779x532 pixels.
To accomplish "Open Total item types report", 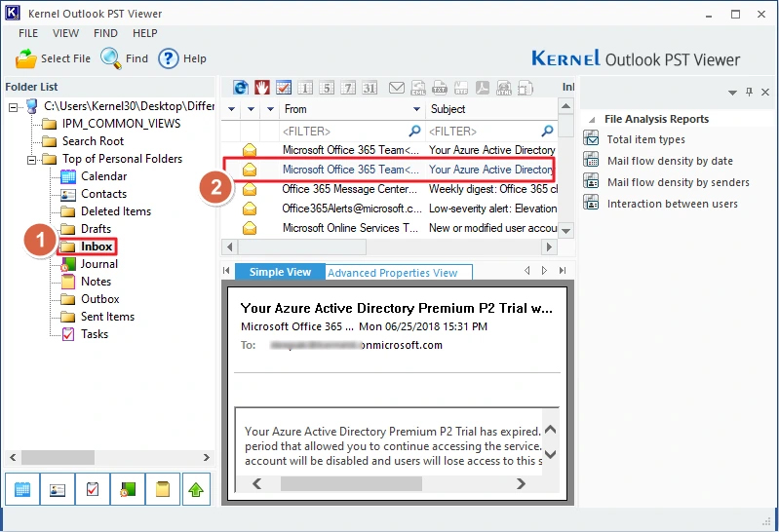I will (x=645, y=139).
